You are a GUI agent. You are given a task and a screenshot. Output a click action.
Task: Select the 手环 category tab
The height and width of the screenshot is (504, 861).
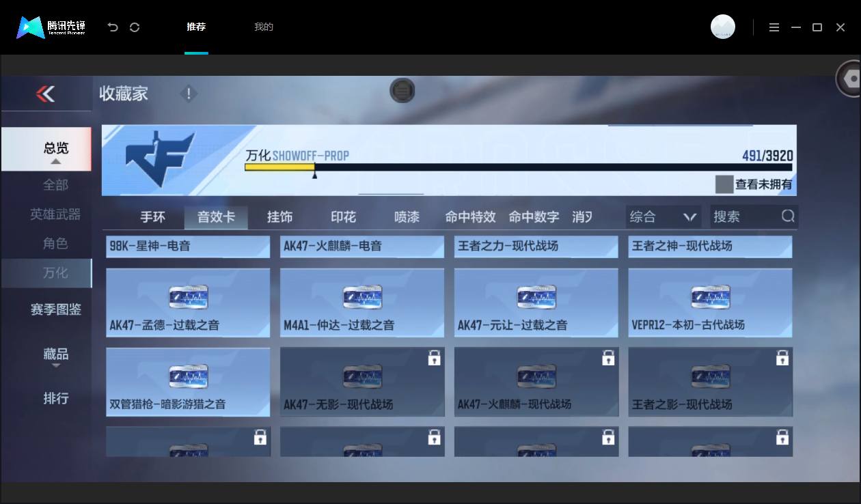click(x=152, y=217)
